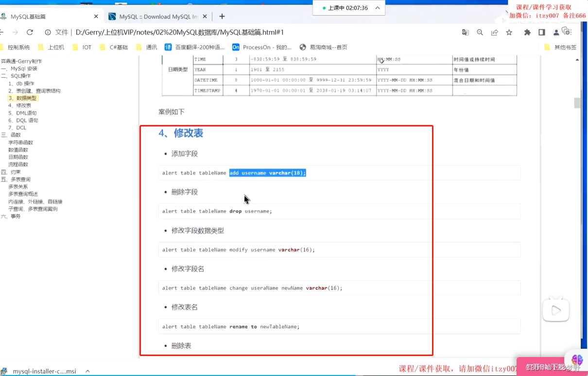The height and width of the screenshot is (376, 588).
Task: Open outline entry 日期函数
Action: 18,157
